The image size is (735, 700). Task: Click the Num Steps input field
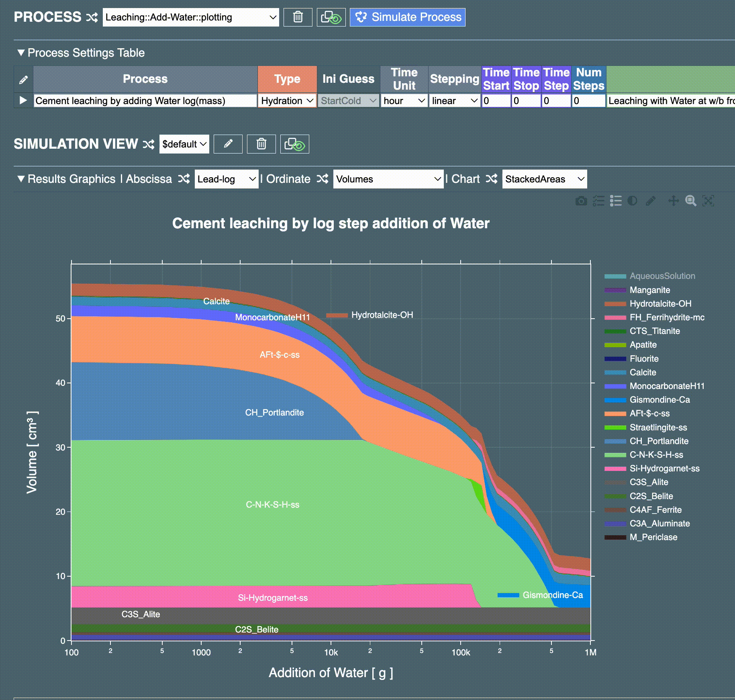click(x=588, y=101)
